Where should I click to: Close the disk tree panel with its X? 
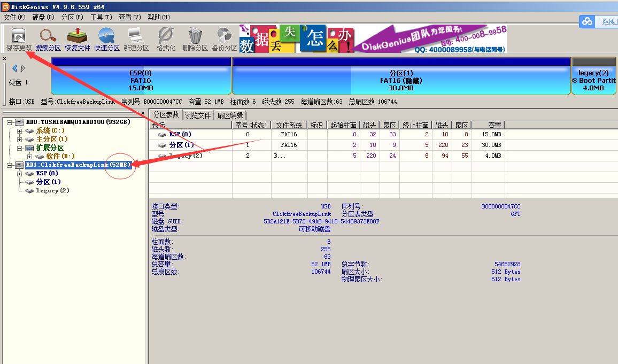[143, 113]
